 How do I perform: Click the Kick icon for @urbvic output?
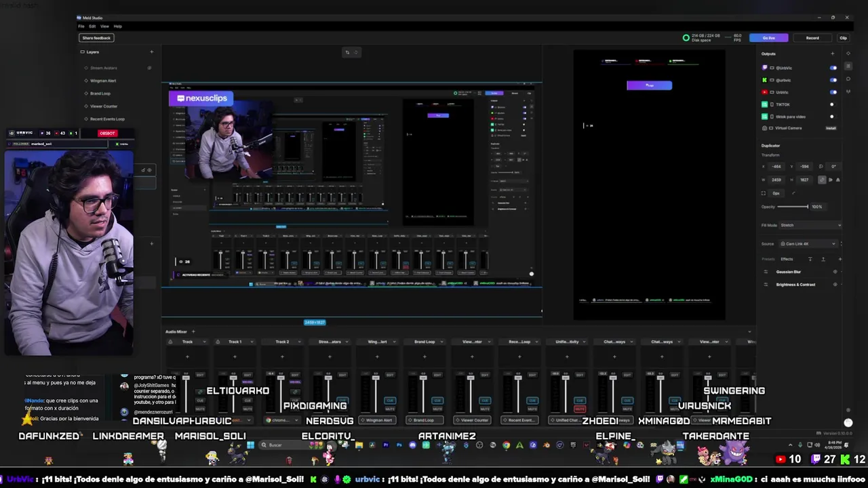(765, 80)
